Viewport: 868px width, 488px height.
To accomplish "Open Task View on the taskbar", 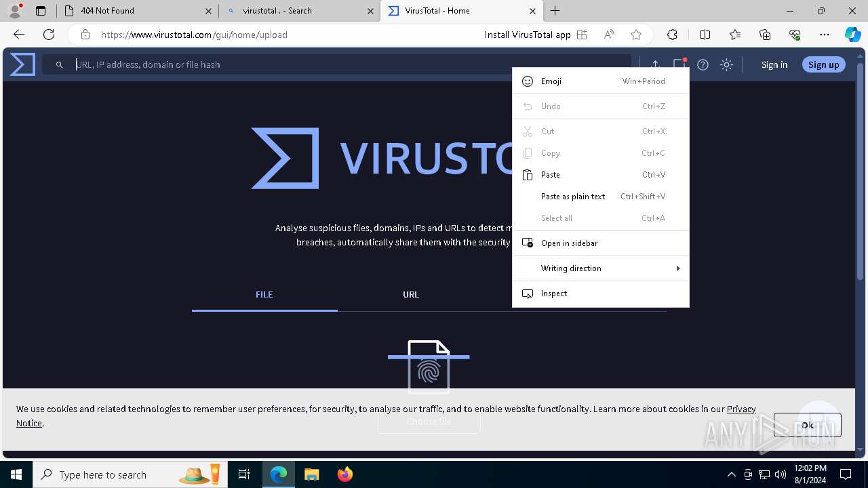I will click(x=244, y=474).
